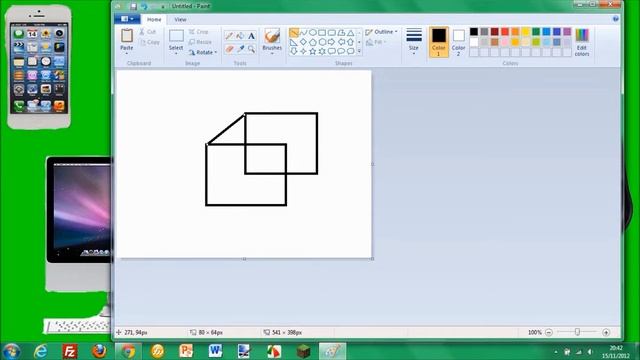Pick the green color swatch
Screen dimensions: 640x360
pos(536,31)
